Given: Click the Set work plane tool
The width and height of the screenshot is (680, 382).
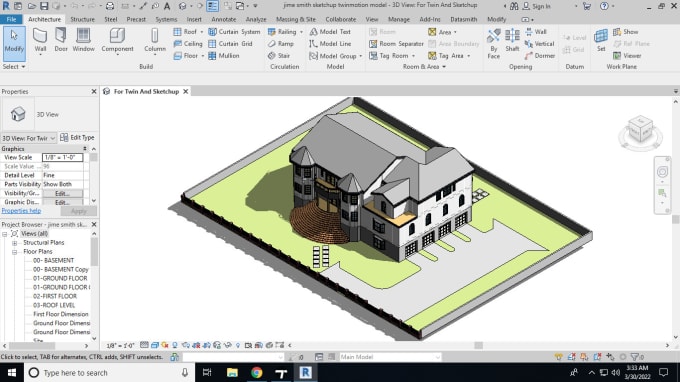Looking at the screenshot, I should click(x=601, y=40).
